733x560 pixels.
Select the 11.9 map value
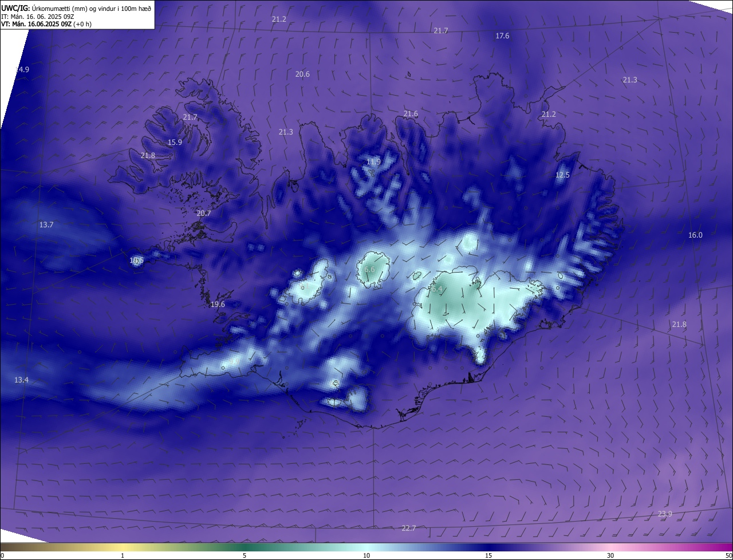(373, 163)
